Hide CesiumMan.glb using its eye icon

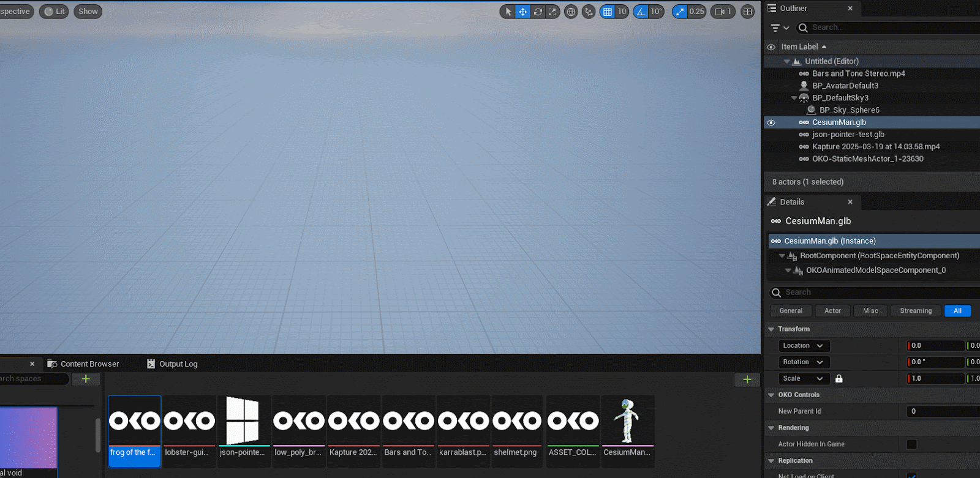point(771,122)
